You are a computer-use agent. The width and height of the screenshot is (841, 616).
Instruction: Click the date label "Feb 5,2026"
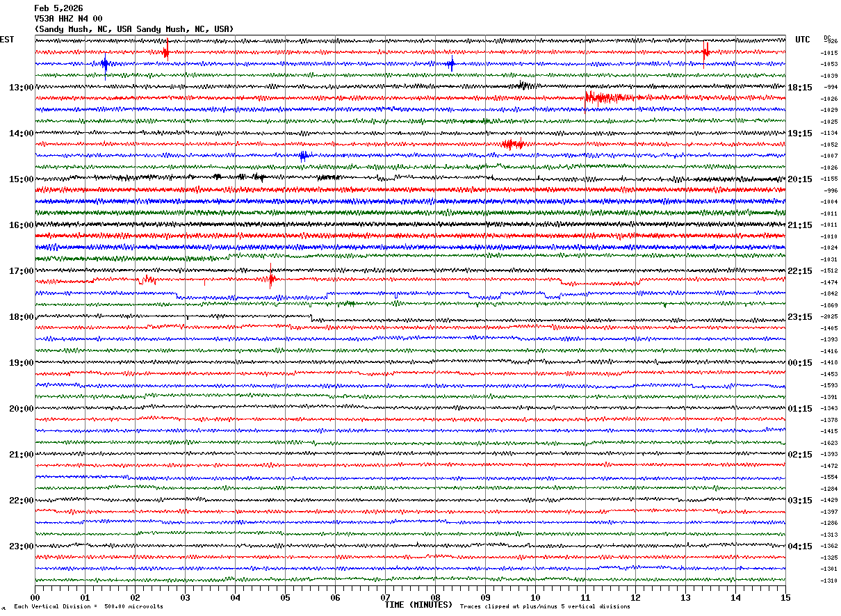click(x=58, y=8)
